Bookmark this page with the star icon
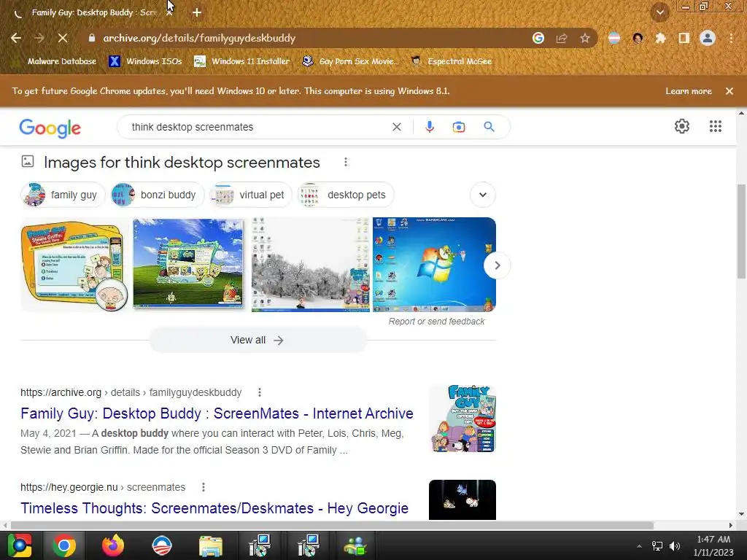 point(585,38)
